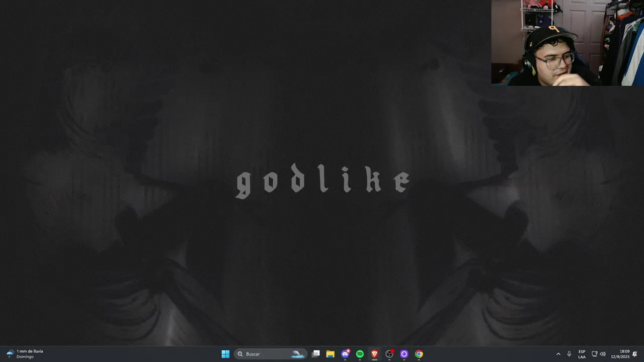This screenshot has height=362, width=644.
Task: Open OBS Studio from the taskbar
Action: [389, 354]
